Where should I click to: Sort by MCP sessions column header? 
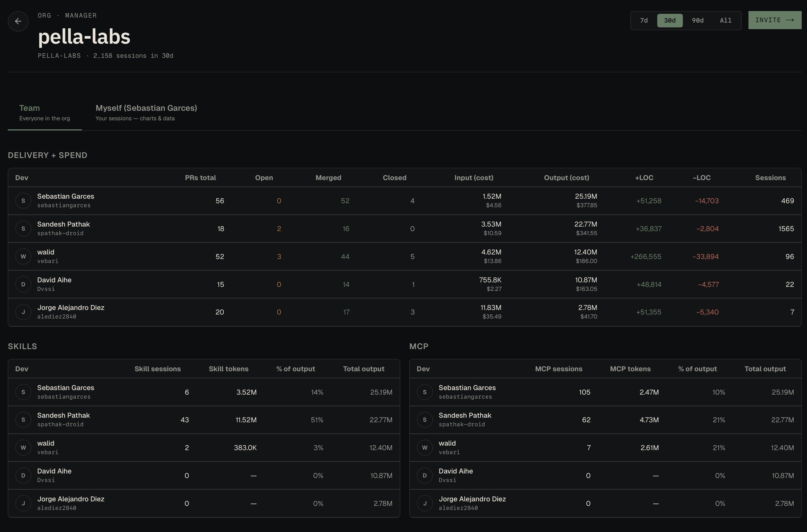tap(559, 369)
